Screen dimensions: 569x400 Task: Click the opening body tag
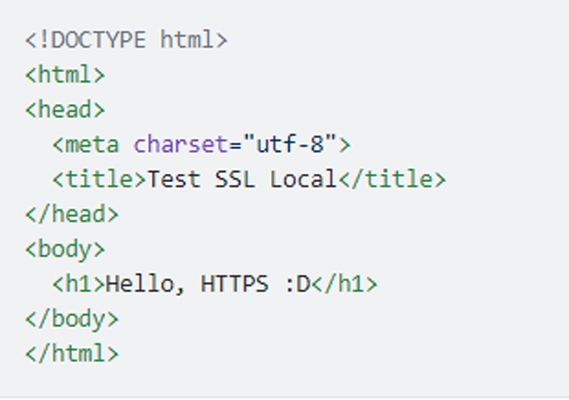pos(65,250)
